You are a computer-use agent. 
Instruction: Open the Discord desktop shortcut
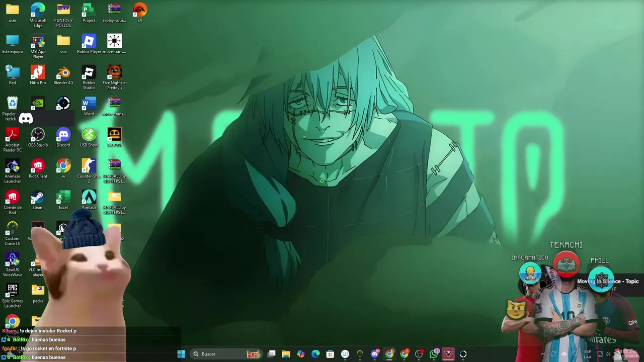pos(63,137)
